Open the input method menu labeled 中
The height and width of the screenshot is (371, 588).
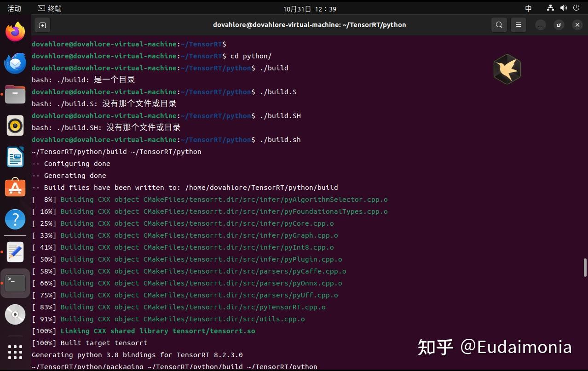[528, 8]
